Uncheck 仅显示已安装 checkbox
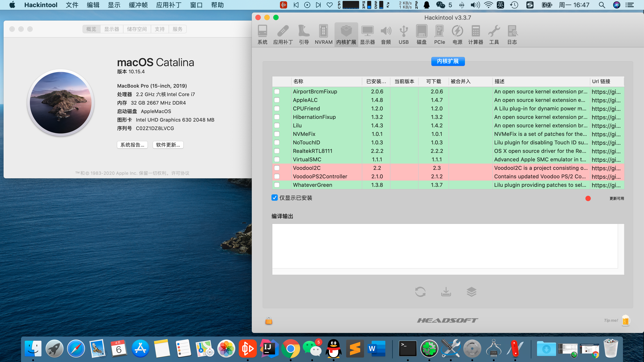 pyautogui.click(x=275, y=198)
